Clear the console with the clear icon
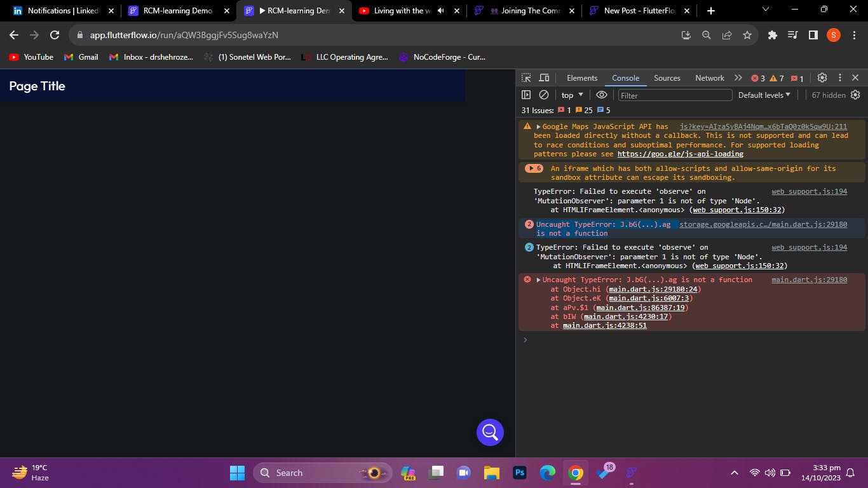Viewport: 868px width, 488px height. (544, 95)
